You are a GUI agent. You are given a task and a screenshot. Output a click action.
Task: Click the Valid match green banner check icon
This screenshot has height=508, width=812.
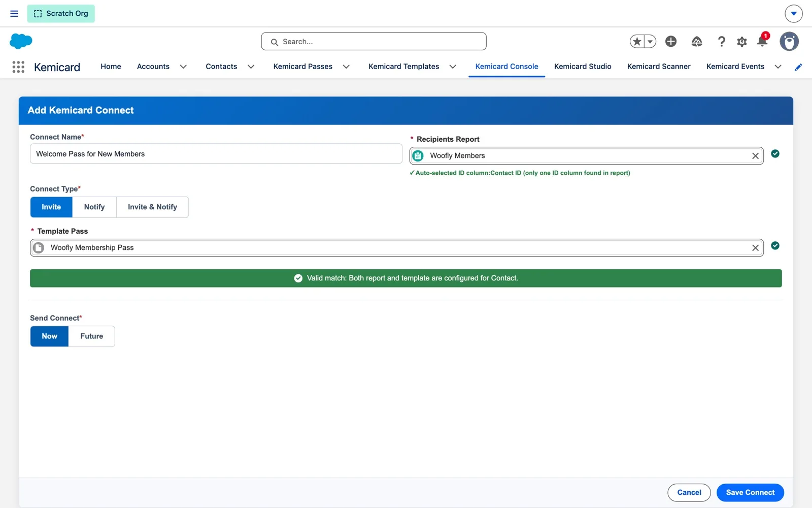298,278
